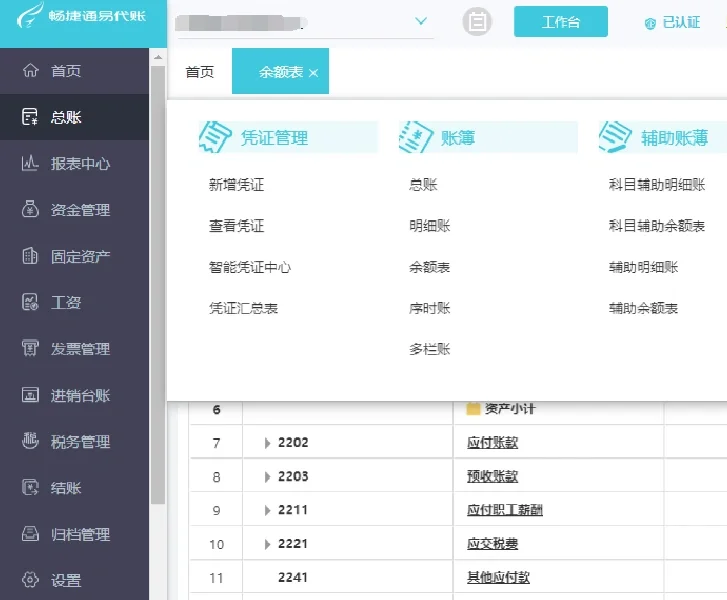Click the 畅捷通易代账 logo icon
The image size is (727, 600).
[30, 15]
